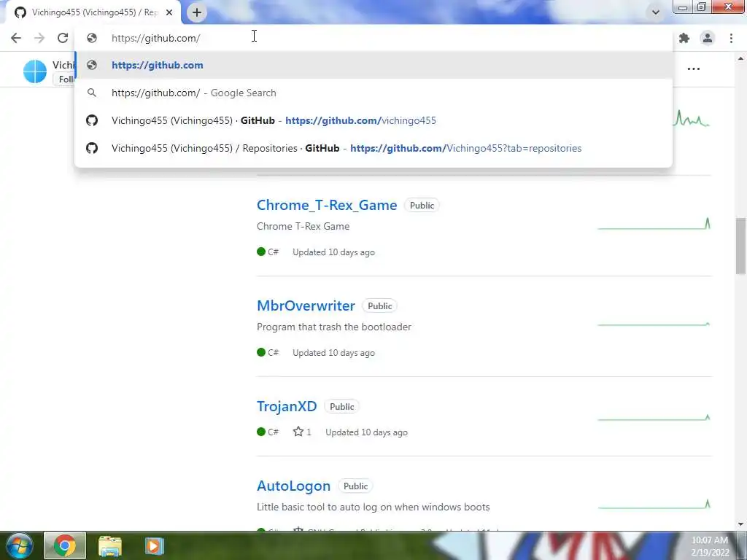The width and height of the screenshot is (747, 560).
Task: Click the C# language label of MbrOverwriter
Action: 268,352
